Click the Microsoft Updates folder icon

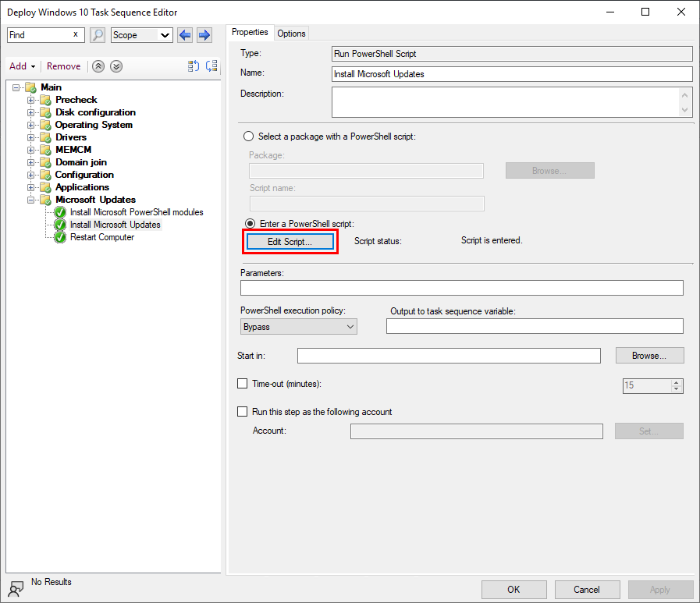(x=45, y=200)
